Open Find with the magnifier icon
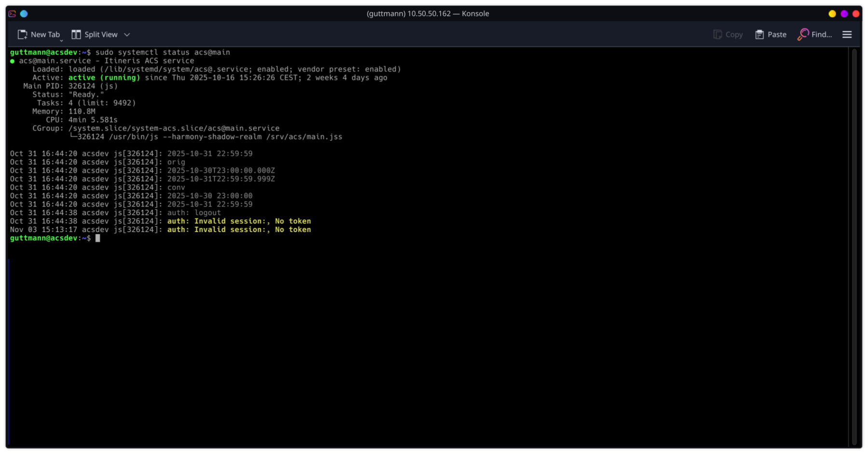Viewport: 868px width, 454px height. 803,34
